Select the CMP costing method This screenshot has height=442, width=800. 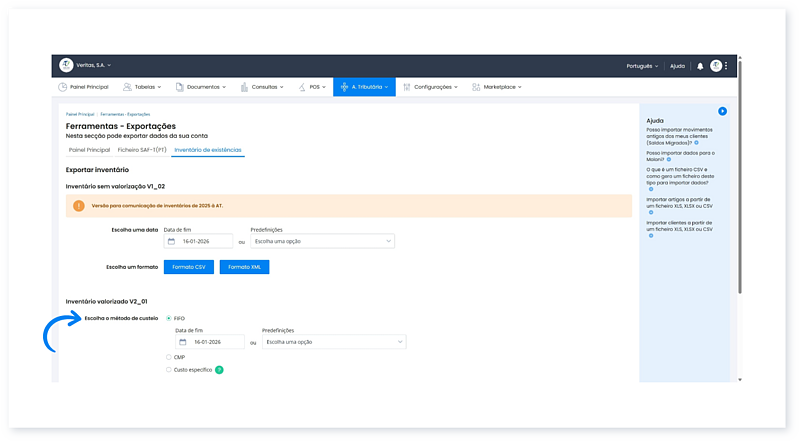[x=168, y=356]
